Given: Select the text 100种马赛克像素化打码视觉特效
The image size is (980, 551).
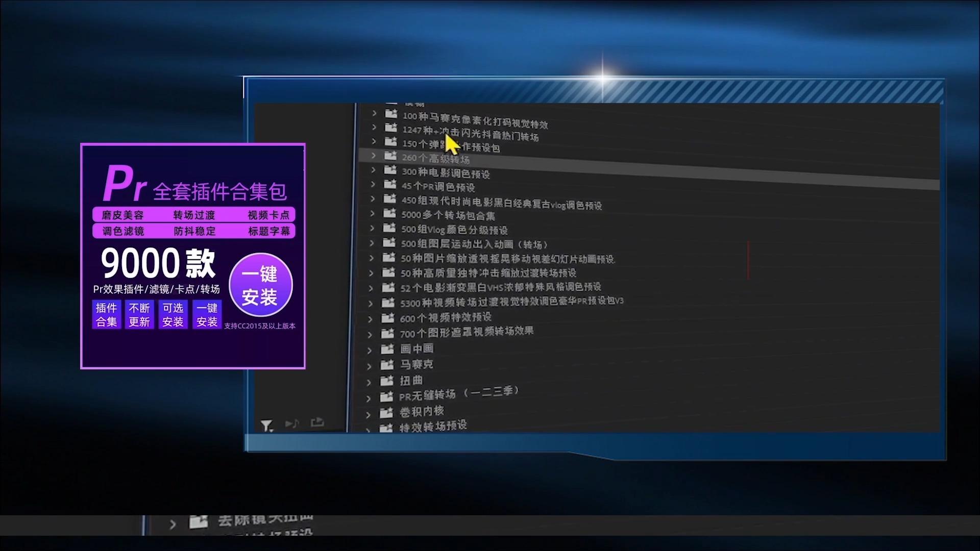Looking at the screenshot, I should tap(475, 120).
